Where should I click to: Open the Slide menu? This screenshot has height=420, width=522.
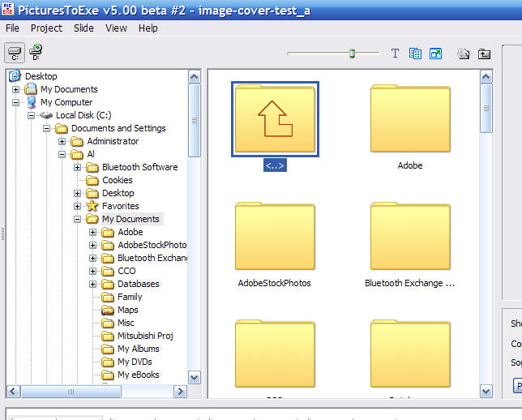[83, 28]
